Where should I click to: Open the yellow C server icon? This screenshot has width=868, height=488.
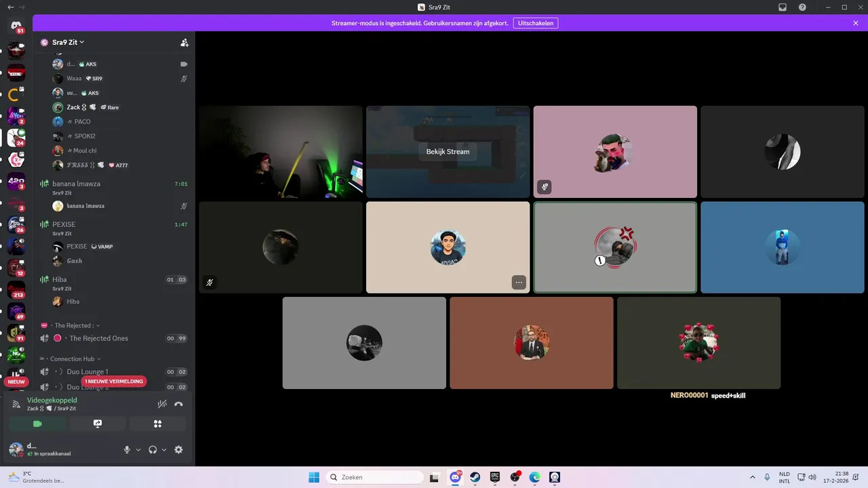[x=16, y=94]
